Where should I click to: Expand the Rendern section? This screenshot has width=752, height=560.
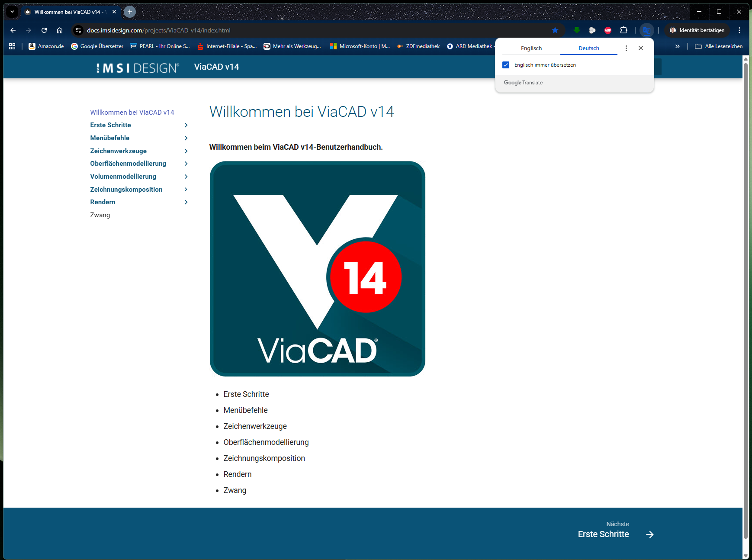[186, 202]
